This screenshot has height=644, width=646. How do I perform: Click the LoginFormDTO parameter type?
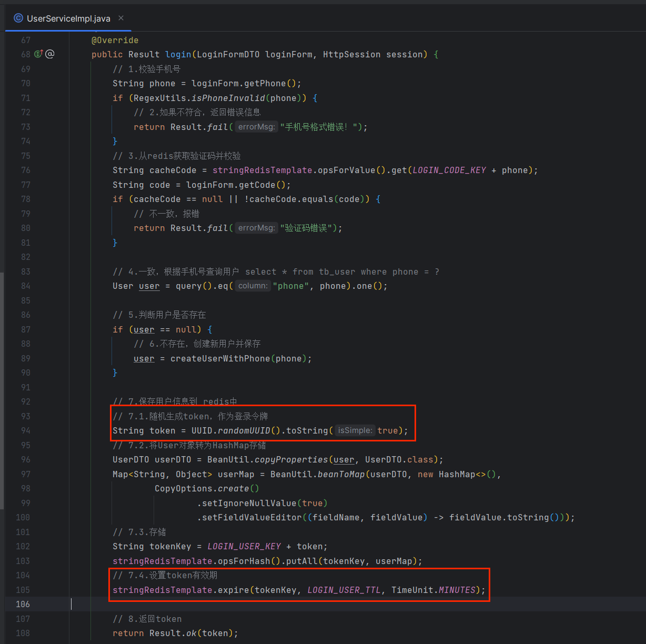click(x=228, y=54)
